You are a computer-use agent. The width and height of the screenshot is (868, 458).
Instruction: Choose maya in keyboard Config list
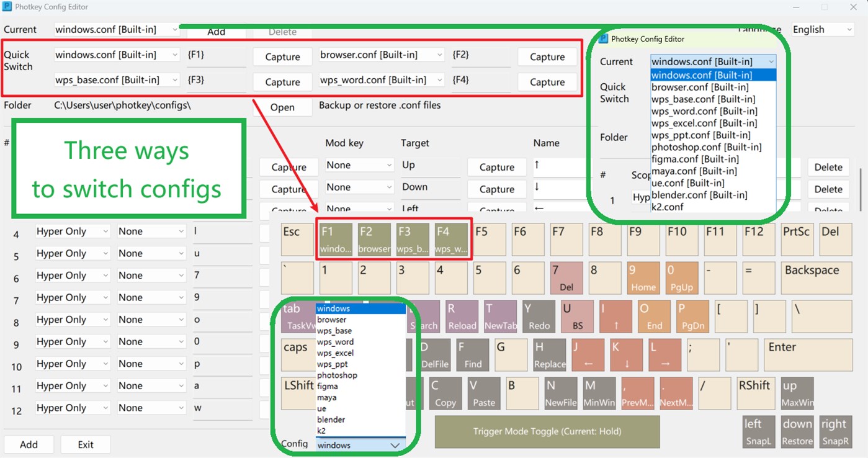pos(360,397)
